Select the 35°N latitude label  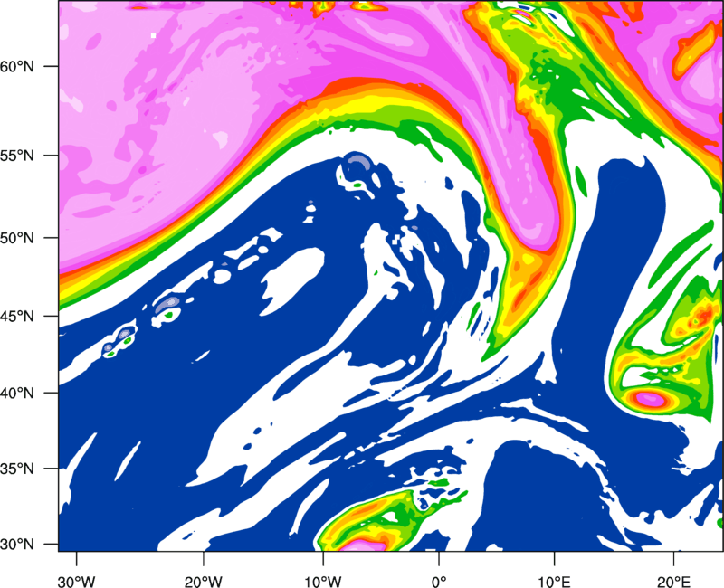pos(17,469)
